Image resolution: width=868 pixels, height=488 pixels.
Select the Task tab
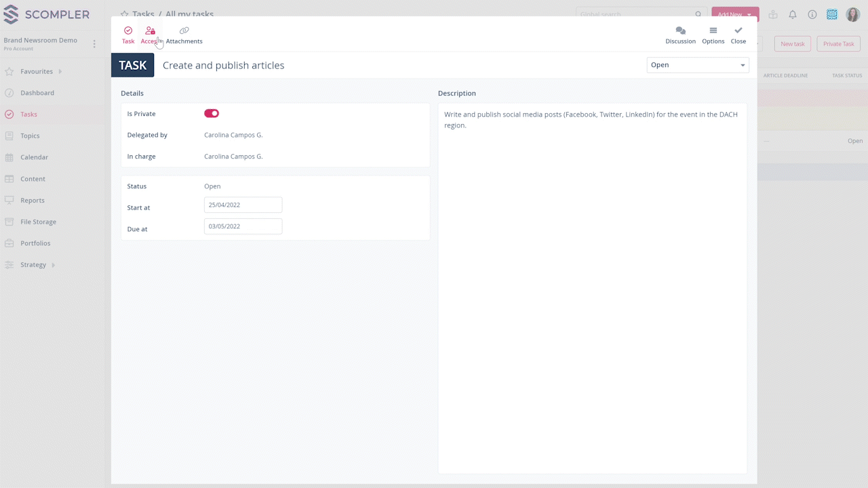click(128, 35)
